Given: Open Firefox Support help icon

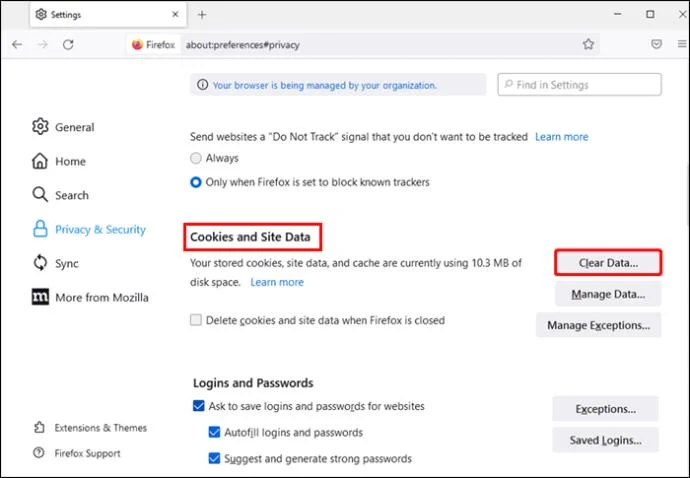Looking at the screenshot, I should click(x=40, y=453).
